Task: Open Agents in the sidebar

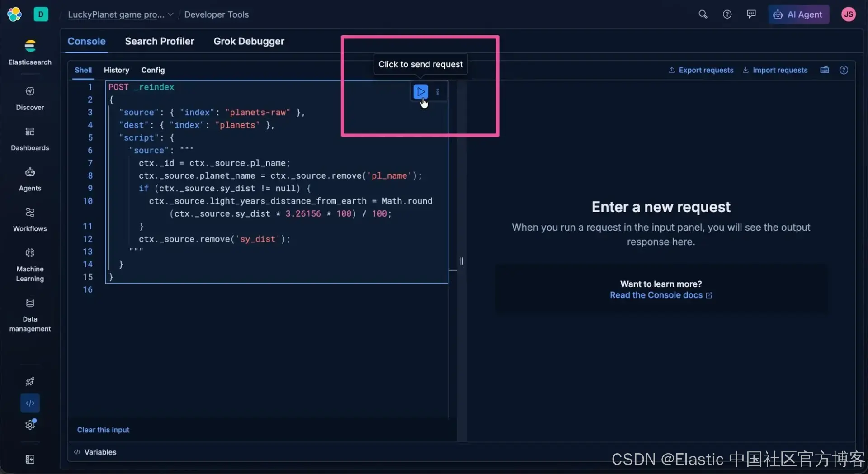Action: pyautogui.click(x=30, y=180)
